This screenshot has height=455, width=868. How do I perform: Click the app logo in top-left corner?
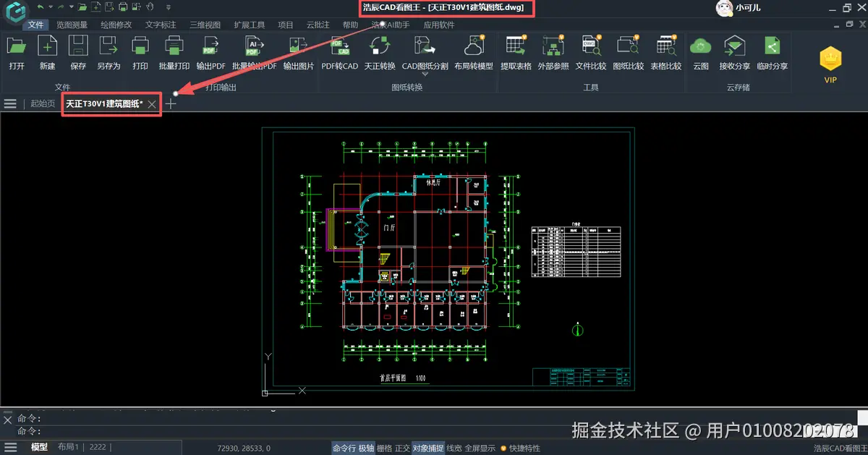pyautogui.click(x=16, y=12)
